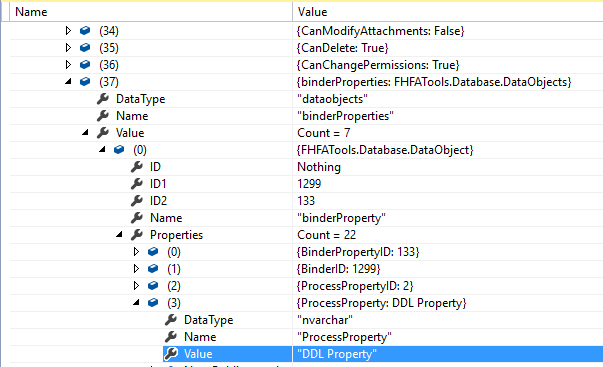Click the wrench icon beside Properties
Screen dimensions: 603x367
pyautogui.click(x=137, y=235)
